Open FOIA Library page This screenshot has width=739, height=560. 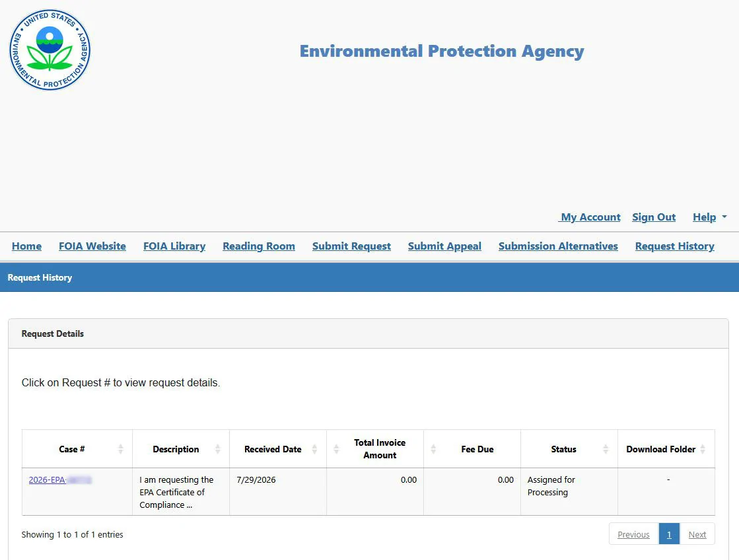(174, 246)
